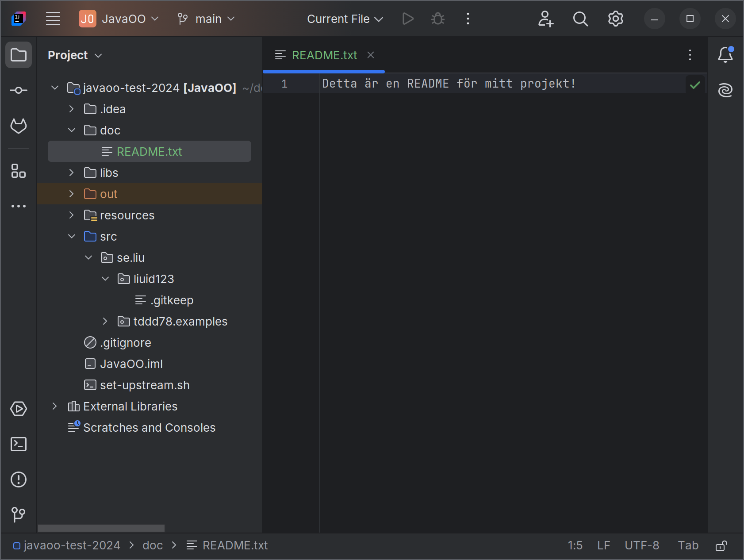Image resolution: width=744 pixels, height=560 pixels.
Task: Expand the .idea folder
Action: [x=72, y=109]
